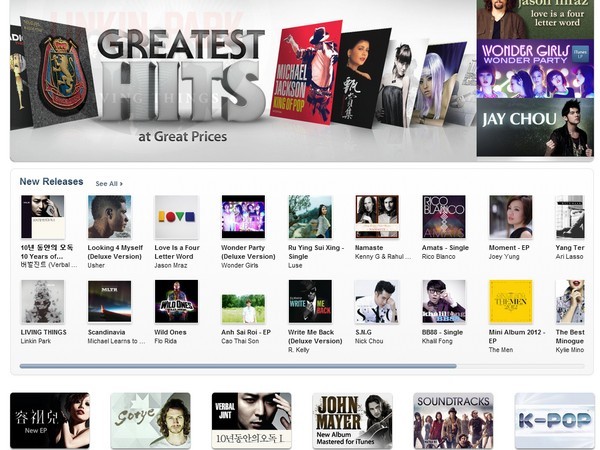The image size is (600, 450).
Task: Click the Rico Blanco artist name
Action: (x=439, y=256)
